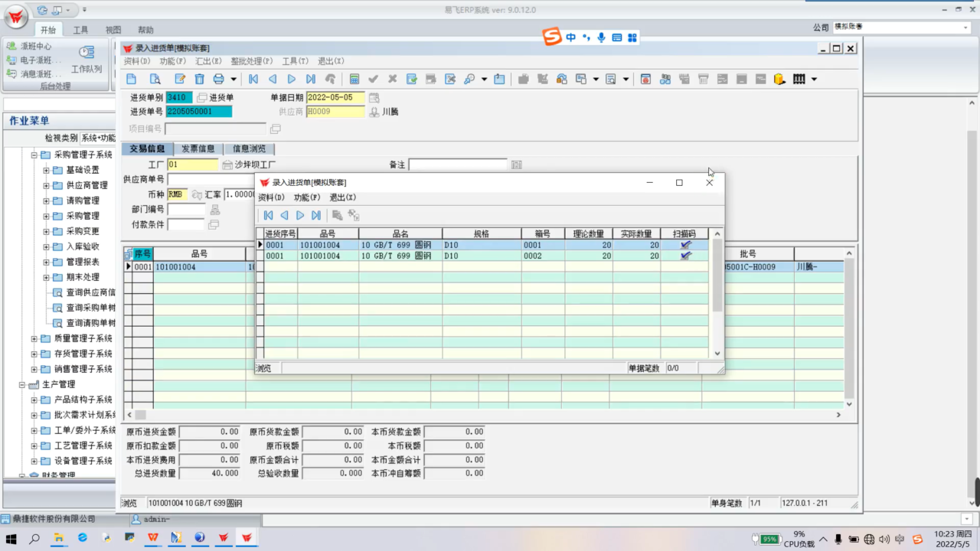
Task: Go to next record in popup dialog toolbar
Action: [300, 216]
